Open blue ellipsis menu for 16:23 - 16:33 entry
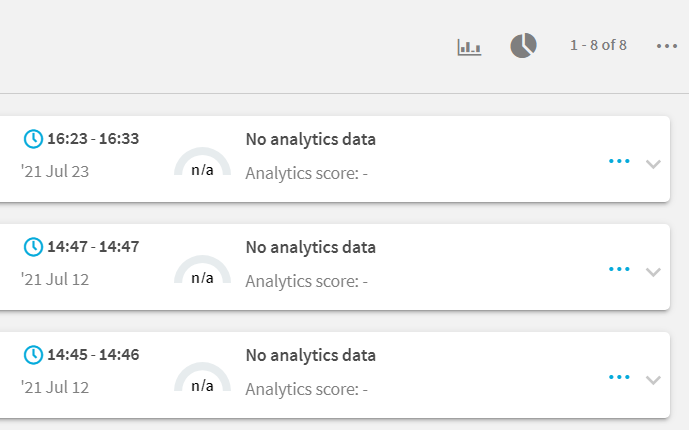This screenshot has height=430, width=689. click(619, 161)
